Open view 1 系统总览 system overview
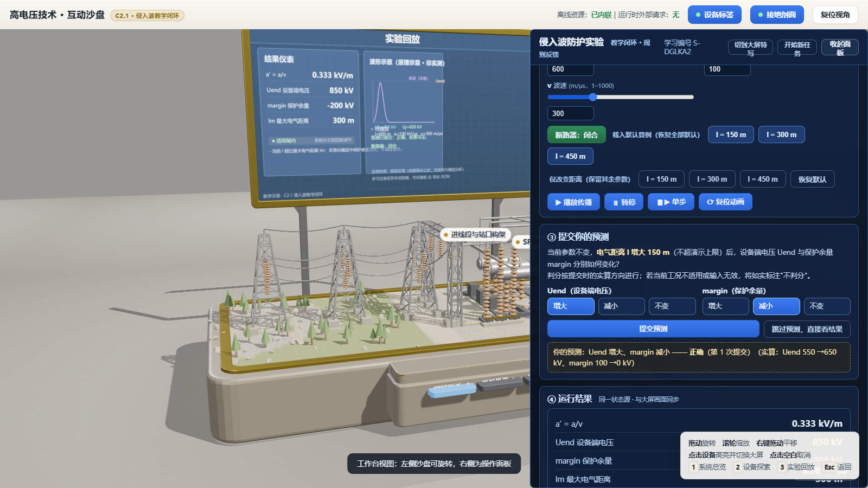 coord(708,467)
